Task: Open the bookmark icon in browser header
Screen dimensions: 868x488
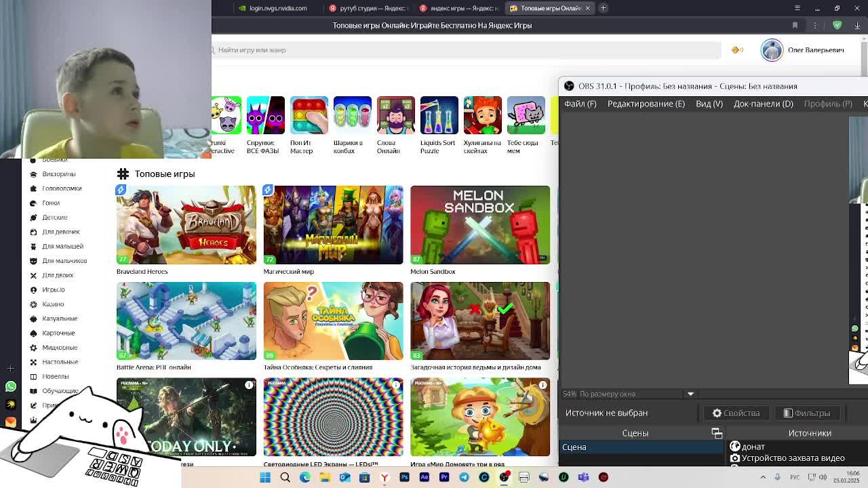Action: (x=795, y=25)
